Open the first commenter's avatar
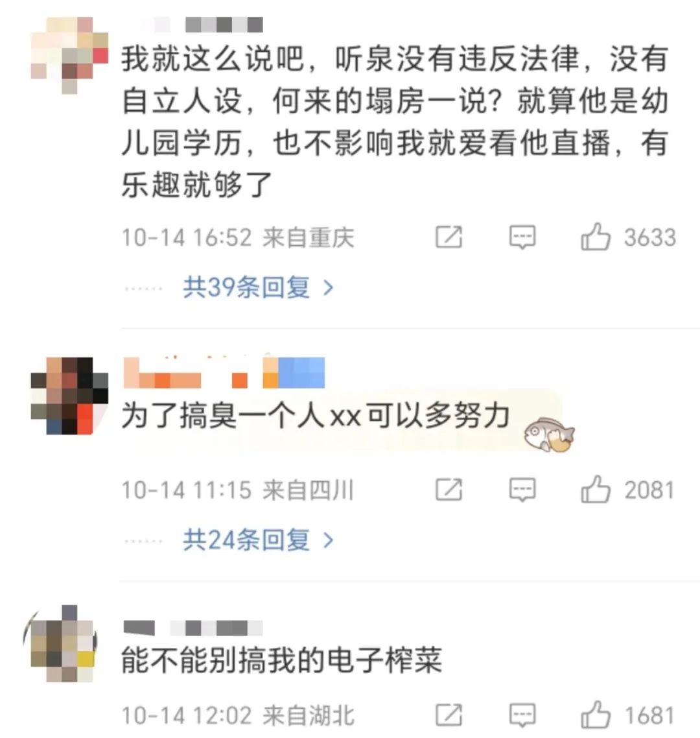Viewport: 700px width, 738px height. [x=69, y=56]
